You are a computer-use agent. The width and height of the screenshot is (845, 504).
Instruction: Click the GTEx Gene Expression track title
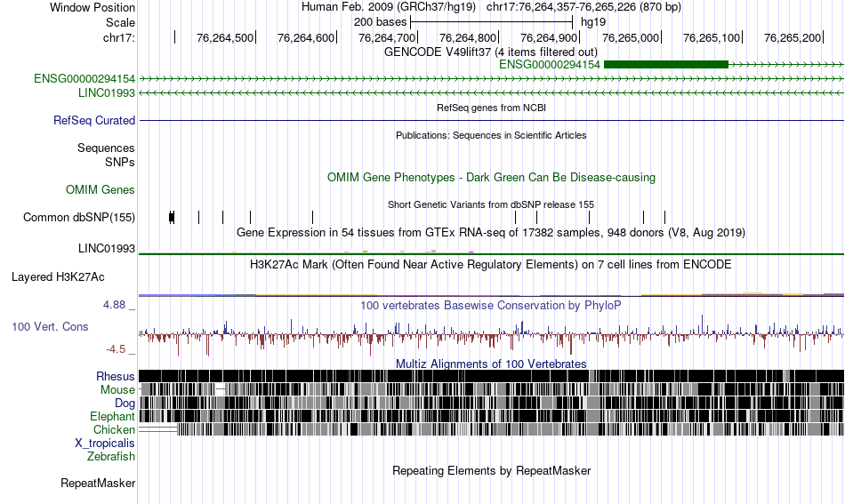[491, 233]
